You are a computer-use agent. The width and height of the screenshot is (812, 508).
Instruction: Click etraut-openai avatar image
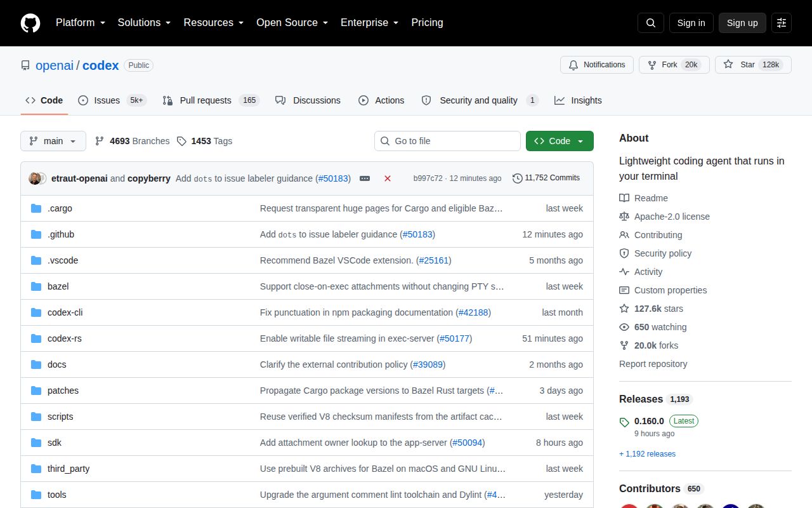coord(34,178)
